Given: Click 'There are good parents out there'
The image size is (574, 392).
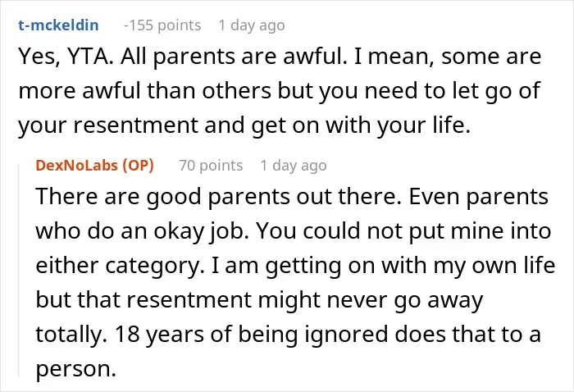Looking at the screenshot, I should [219, 198].
